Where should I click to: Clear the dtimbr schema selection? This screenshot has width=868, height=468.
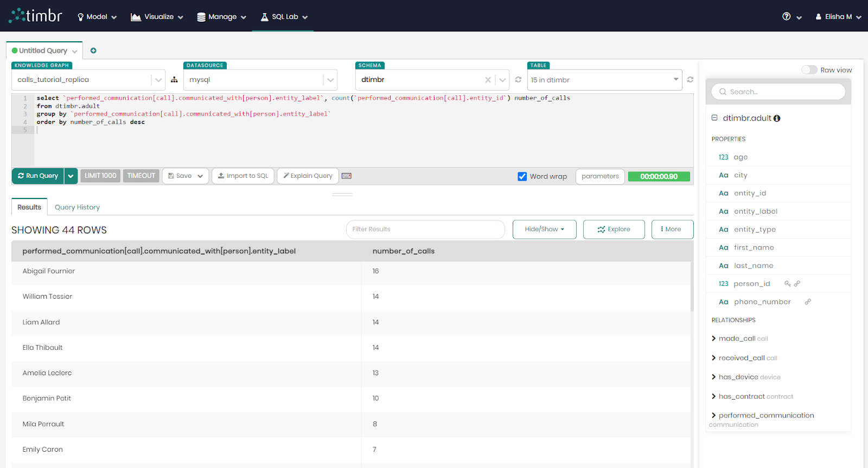pyautogui.click(x=488, y=80)
